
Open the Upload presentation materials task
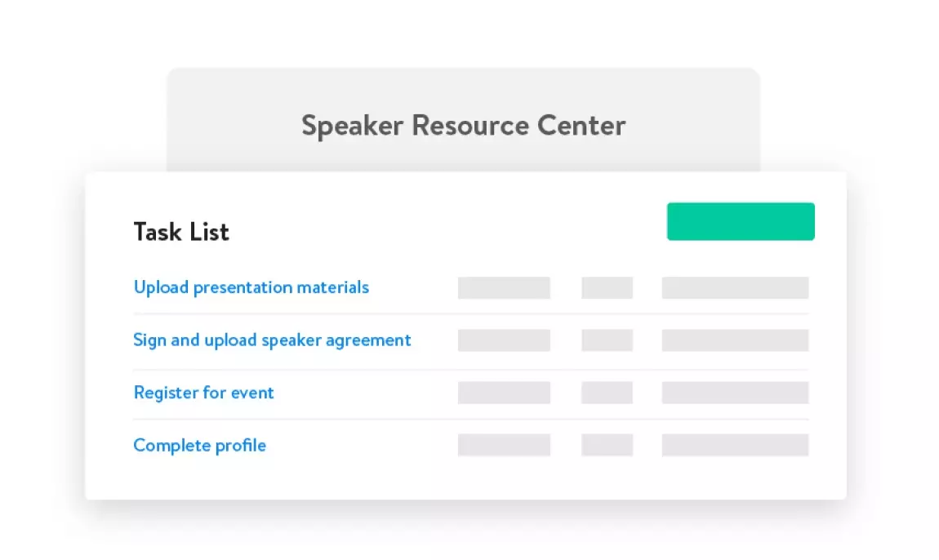point(251,287)
